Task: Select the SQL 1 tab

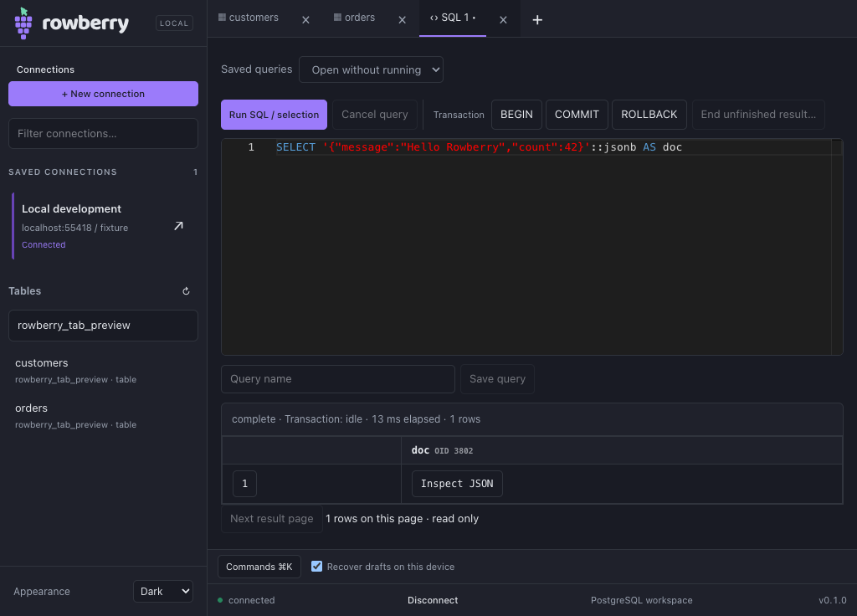Action: click(x=453, y=18)
